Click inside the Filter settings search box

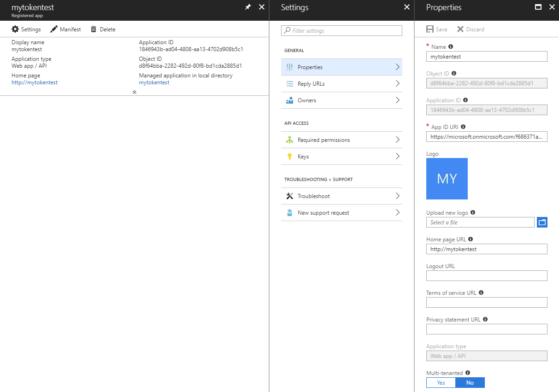341,30
